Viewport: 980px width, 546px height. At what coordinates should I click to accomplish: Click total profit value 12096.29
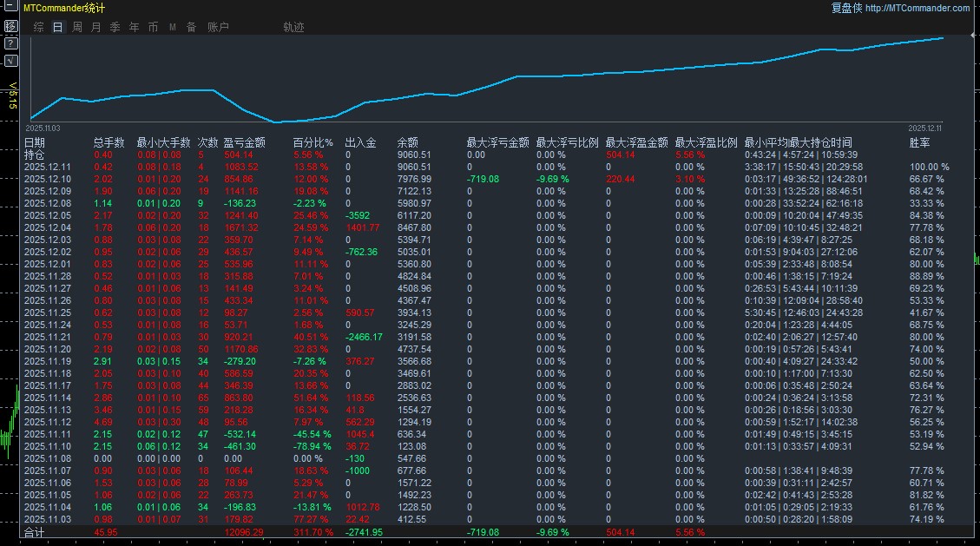pos(244,532)
